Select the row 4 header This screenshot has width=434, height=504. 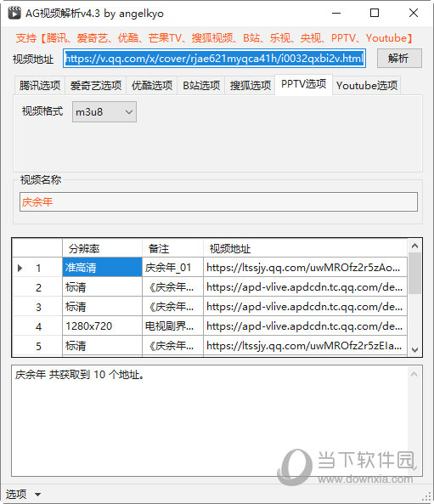tap(37, 326)
